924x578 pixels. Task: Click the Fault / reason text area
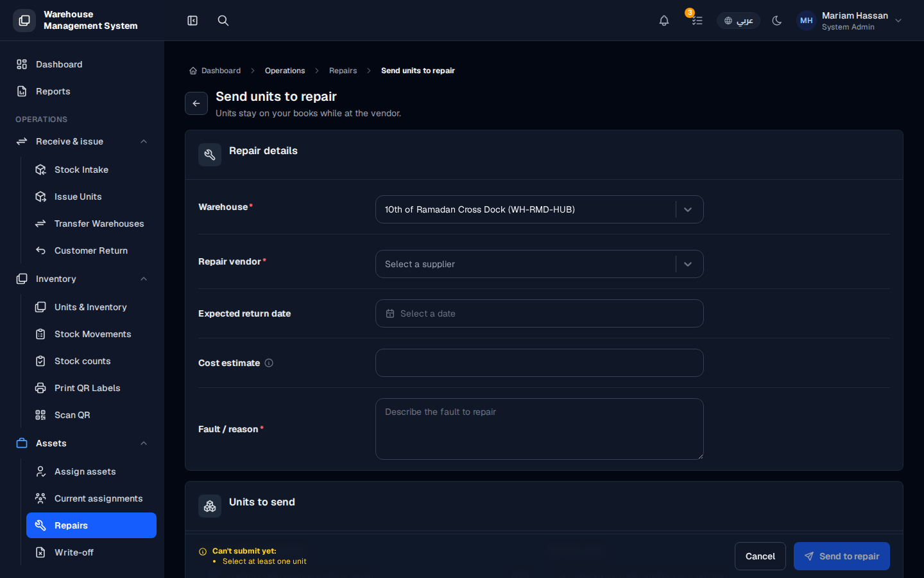click(x=539, y=429)
